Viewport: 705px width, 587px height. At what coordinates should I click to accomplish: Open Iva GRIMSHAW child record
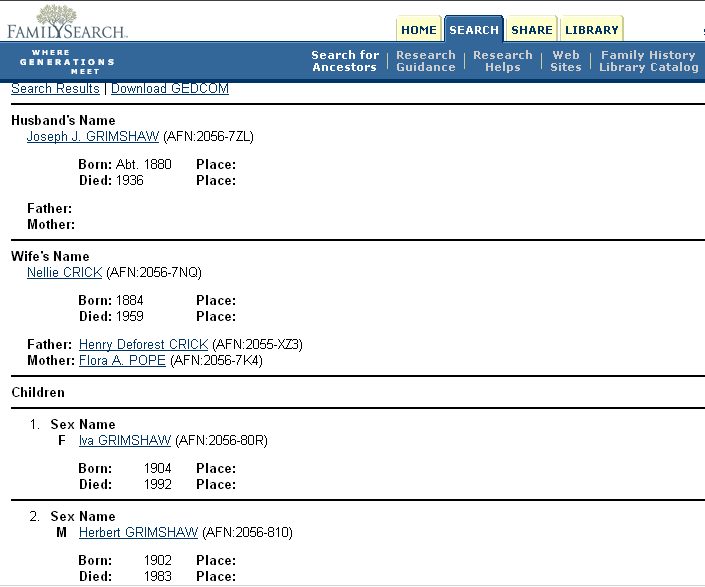coord(125,440)
